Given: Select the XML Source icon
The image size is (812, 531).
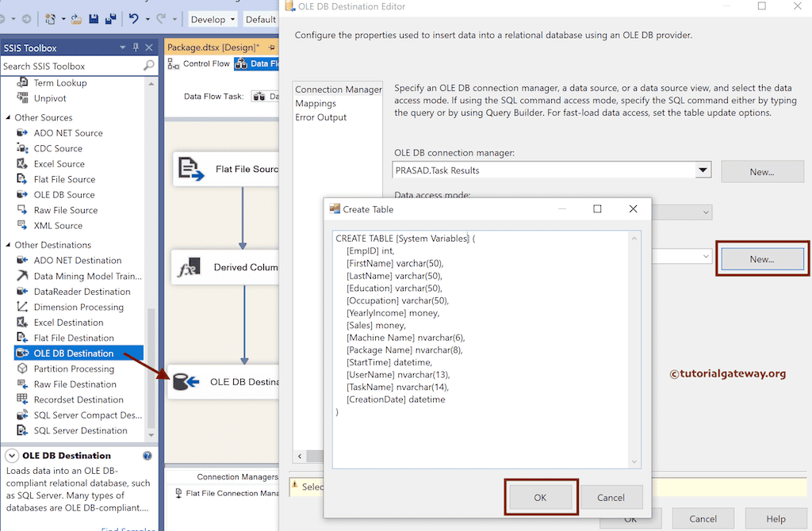Looking at the screenshot, I should click(x=22, y=224).
